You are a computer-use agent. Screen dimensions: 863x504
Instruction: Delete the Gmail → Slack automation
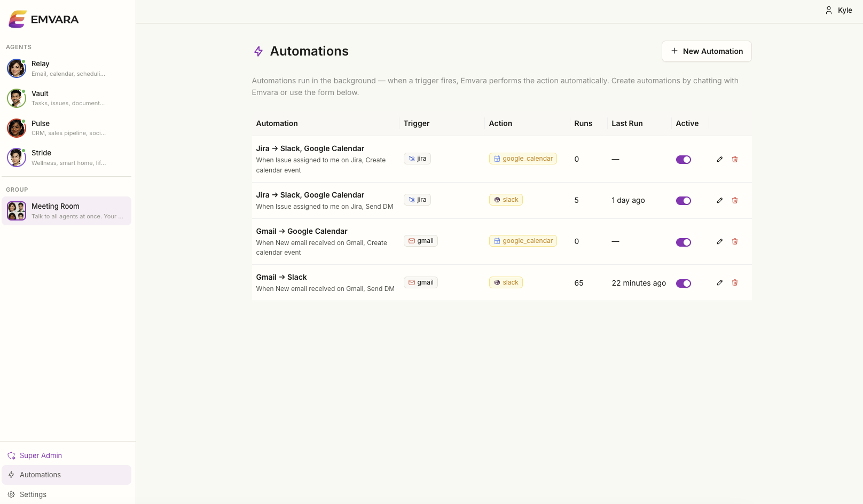click(735, 283)
